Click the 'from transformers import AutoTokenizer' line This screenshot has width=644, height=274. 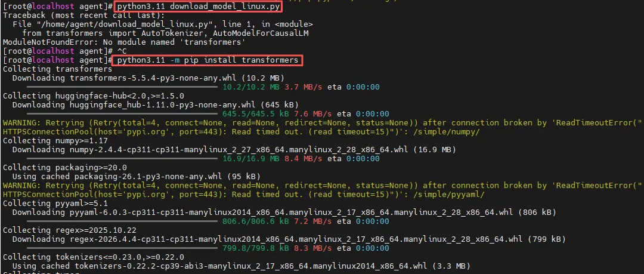(x=165, y=33)
